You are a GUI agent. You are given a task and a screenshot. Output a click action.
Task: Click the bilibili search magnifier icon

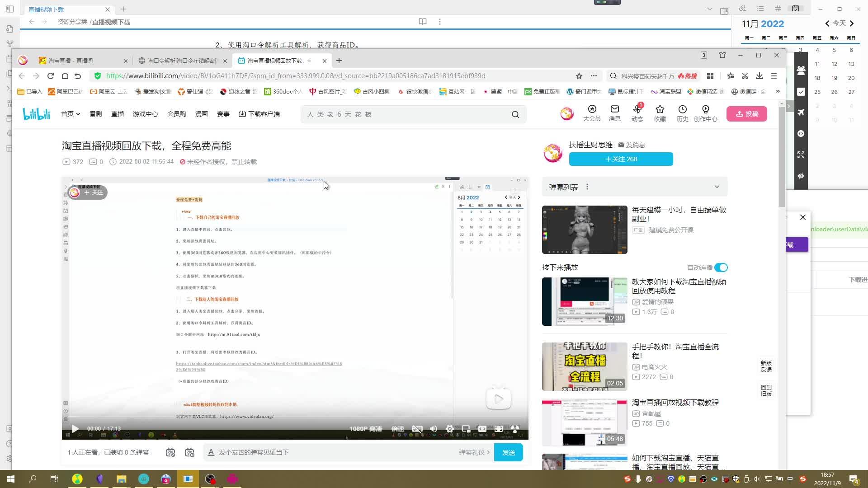(x=515, y=114)
